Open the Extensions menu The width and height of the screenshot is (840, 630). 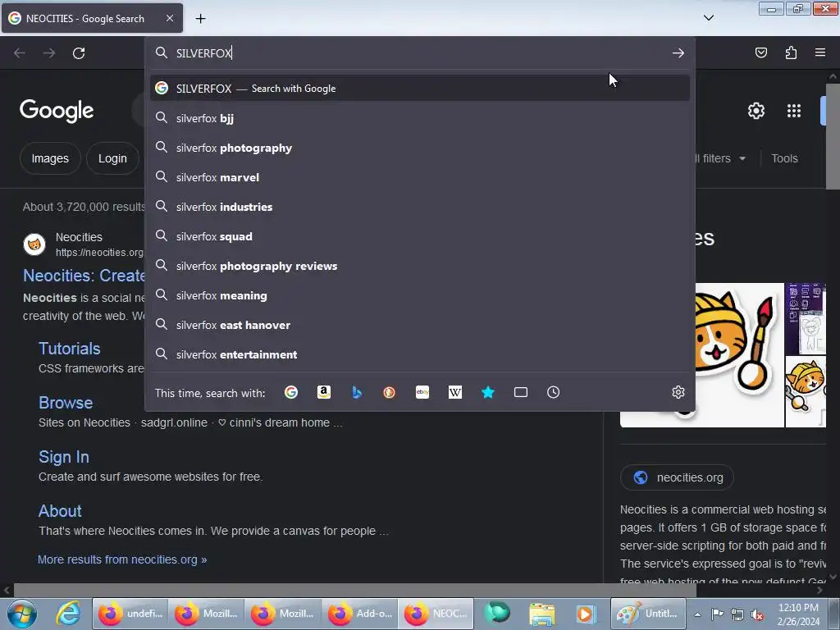point(791,52)
